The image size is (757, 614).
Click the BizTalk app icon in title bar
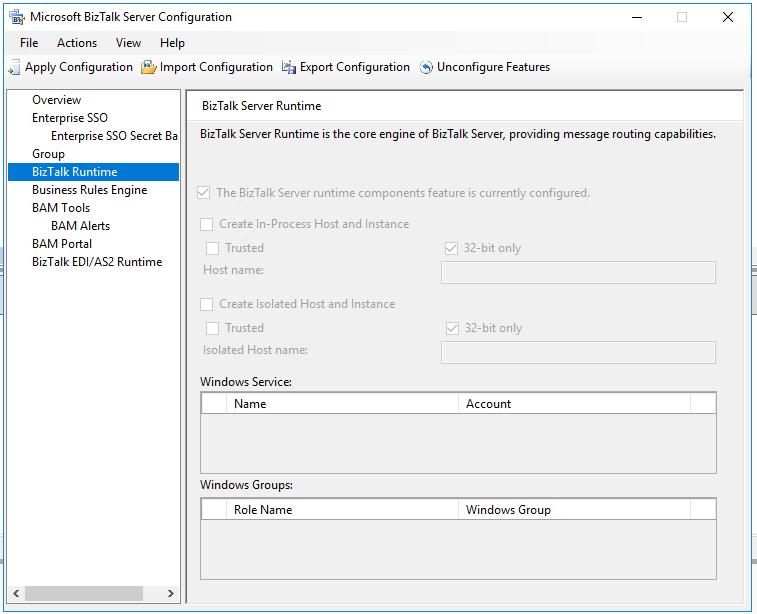[x=17, y=17]
